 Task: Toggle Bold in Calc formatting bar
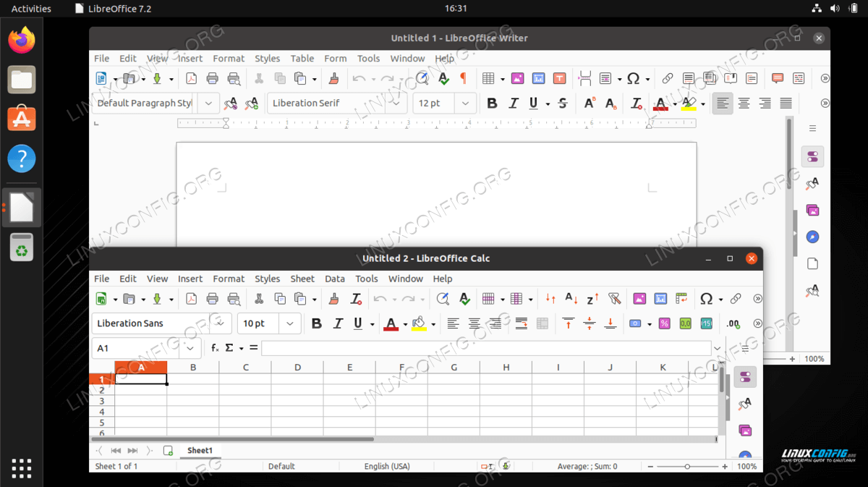coord(316,323)
